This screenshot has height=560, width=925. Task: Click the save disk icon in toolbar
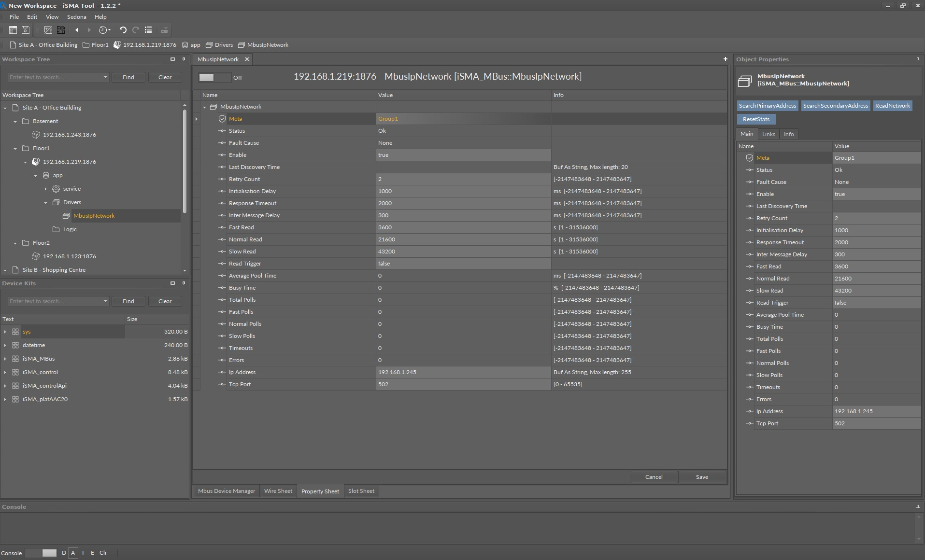tap(26, 30)
